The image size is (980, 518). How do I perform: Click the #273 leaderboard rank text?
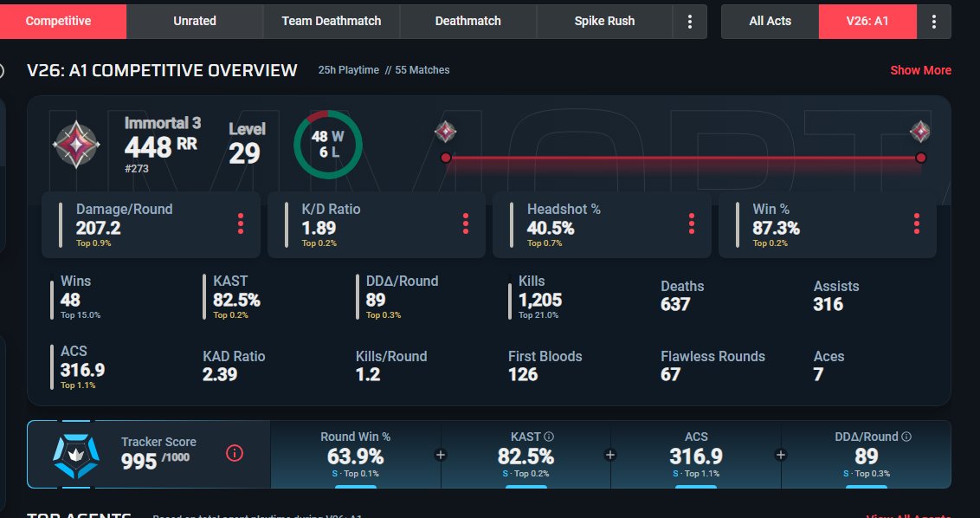pyautogui.click(x=136, y=168)
